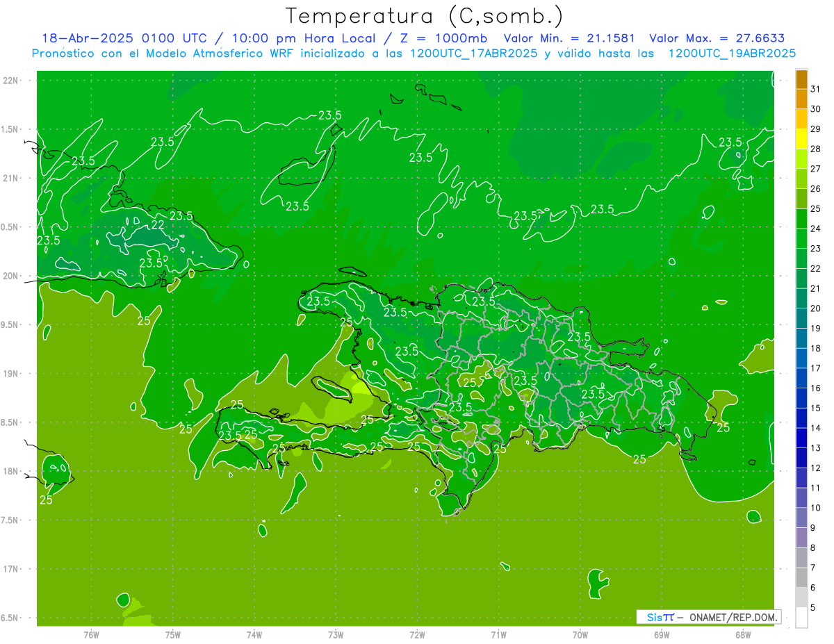Click the white swatch below 5
Screen dimensions: 834x644
click(x=801, y=617)
